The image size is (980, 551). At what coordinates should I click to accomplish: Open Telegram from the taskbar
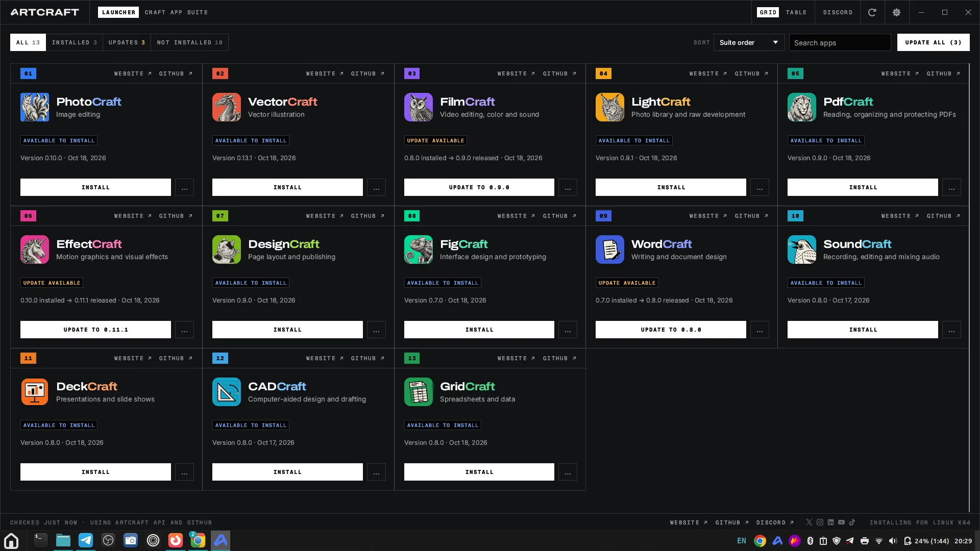(x=86, y=540)
